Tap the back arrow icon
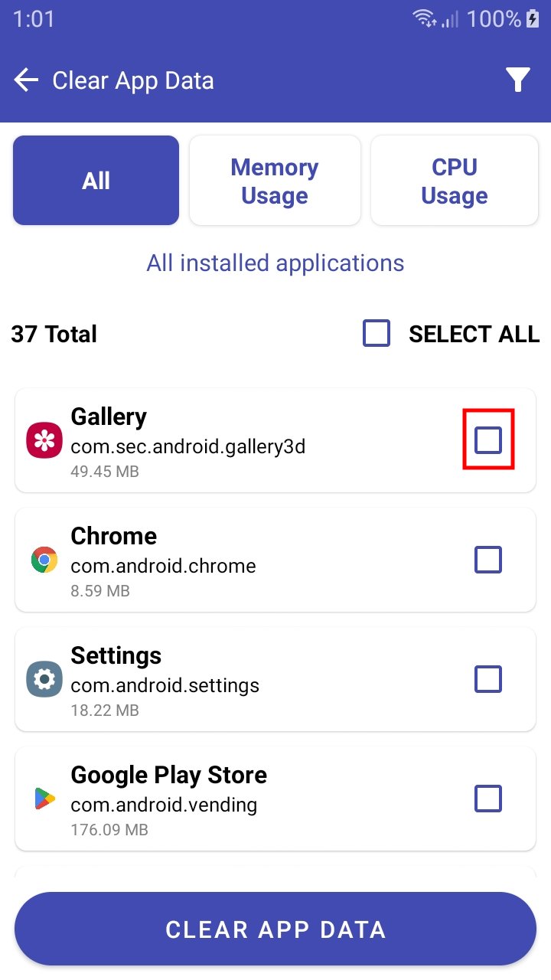 coord(26,80)
